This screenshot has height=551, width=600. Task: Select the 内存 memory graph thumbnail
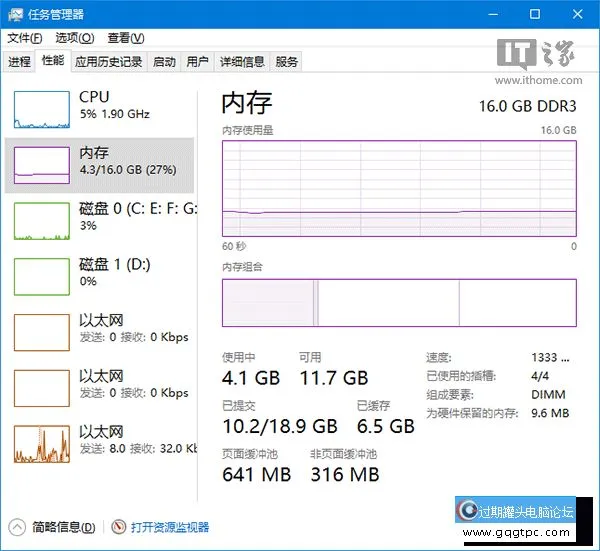[40, 164]
